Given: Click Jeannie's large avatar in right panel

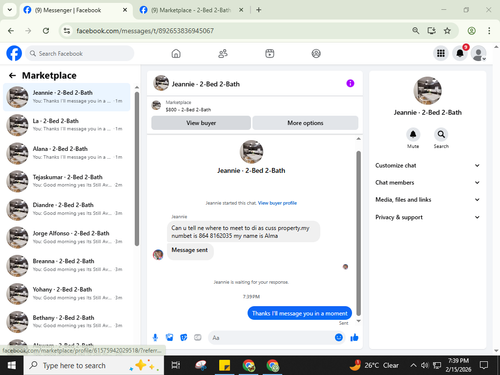Looking at the screenshot, I should [x=428, y=91].
